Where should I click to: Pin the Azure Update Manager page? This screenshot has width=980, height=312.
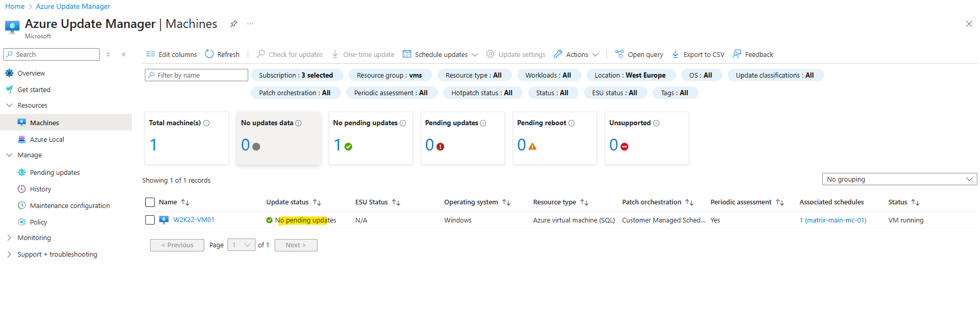234,24
